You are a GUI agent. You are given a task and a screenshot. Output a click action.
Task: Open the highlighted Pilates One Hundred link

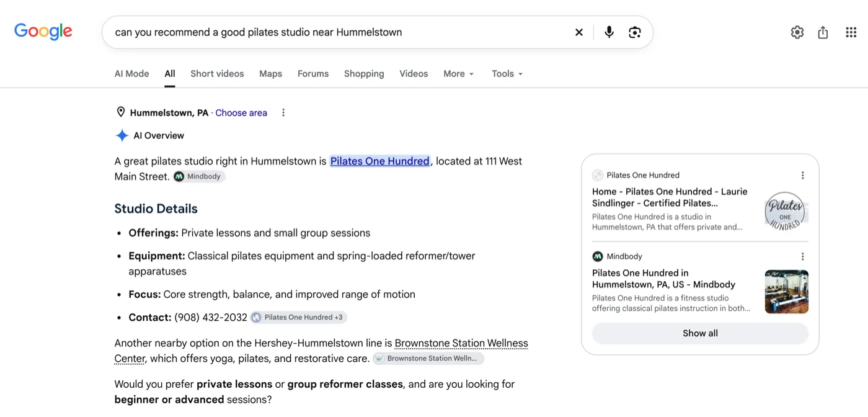tap(380, 161)
